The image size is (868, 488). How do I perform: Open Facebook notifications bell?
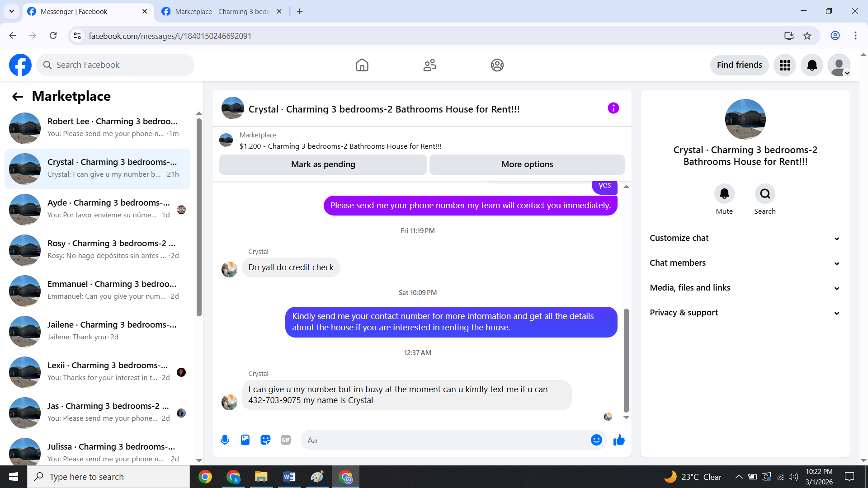[x=812, y=65]
